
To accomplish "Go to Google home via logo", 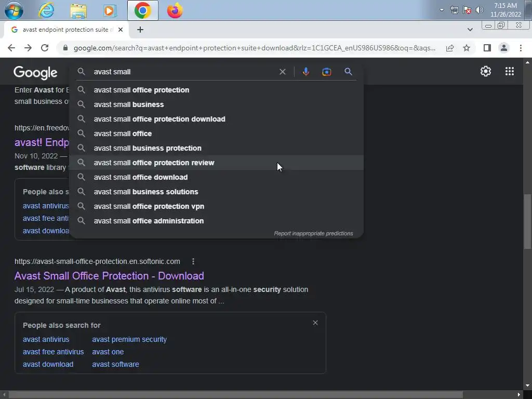I will tap(35, 73).
